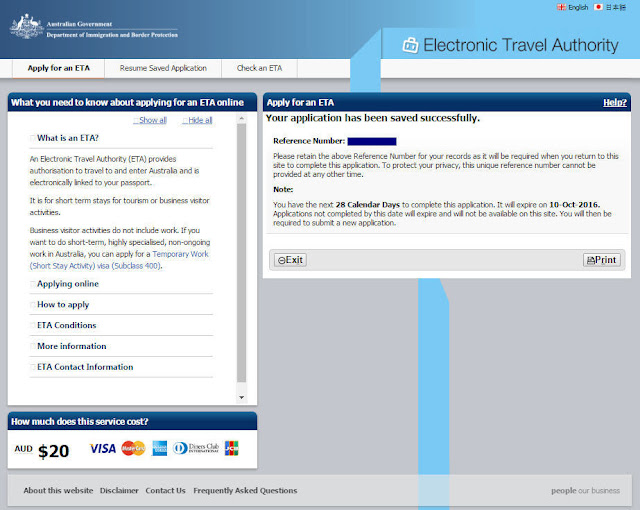Screen dimensions: 640x510
Task: Click the scrollbar down arrow in info panel
Action: (x=242, y=397)
